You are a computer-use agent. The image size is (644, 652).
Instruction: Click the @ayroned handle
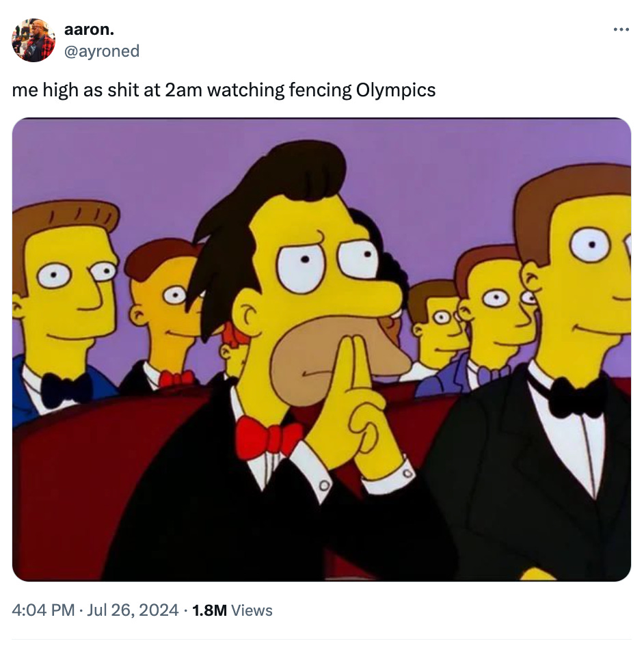(x=101, y=51)
